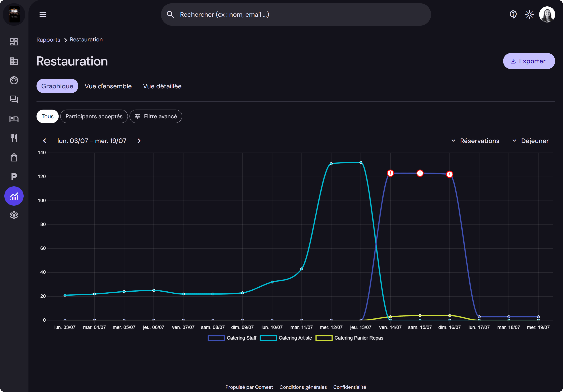
Task: Toggle the Catering Staff legend series
Action: tap(232, 338)
